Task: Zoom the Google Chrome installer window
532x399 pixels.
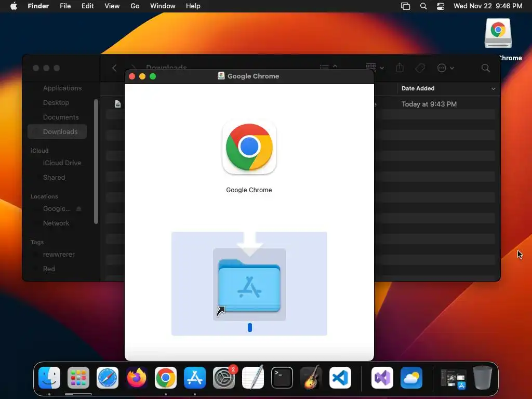Action: pyautogui.click(x=153, y=76)
